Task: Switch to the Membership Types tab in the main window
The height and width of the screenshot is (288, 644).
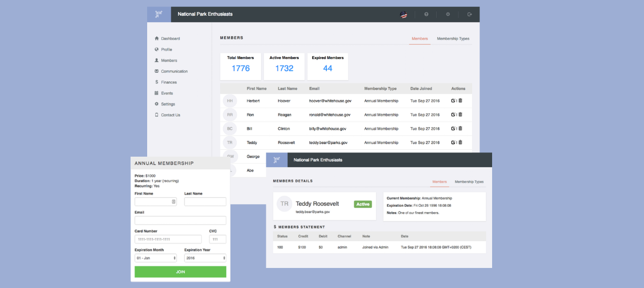Action: [x=453, y=39]
